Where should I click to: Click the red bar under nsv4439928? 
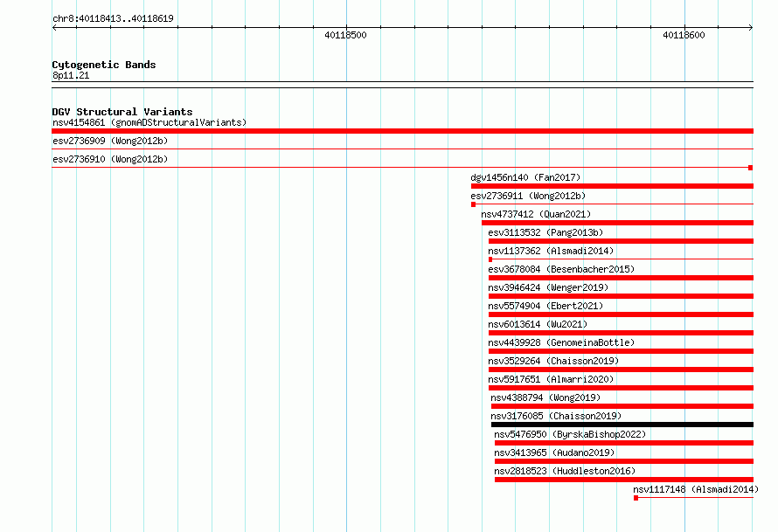click(621, 351)
